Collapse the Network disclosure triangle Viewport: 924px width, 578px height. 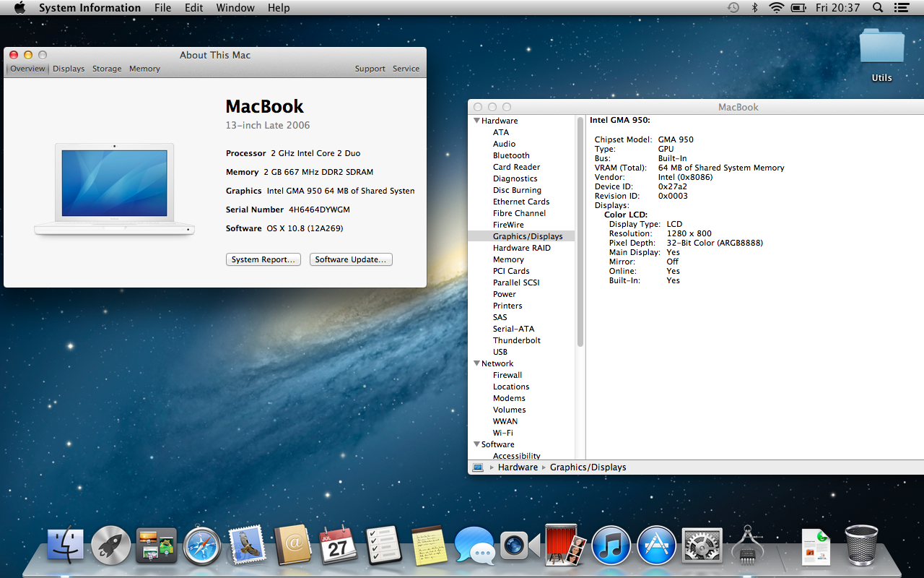coord(477,363)
